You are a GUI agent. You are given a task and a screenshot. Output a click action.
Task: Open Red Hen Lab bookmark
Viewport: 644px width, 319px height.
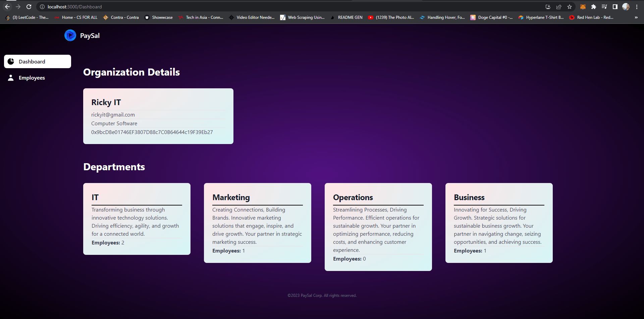(591, 17)
